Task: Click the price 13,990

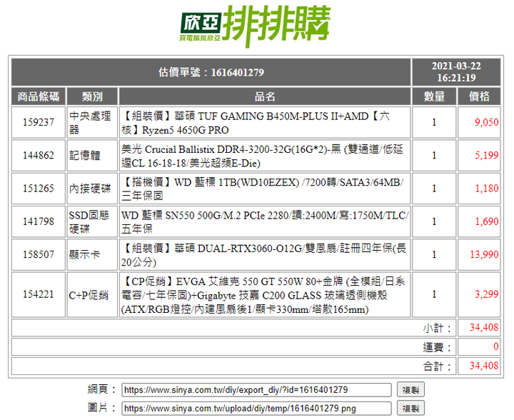Action: click(484, 255)
